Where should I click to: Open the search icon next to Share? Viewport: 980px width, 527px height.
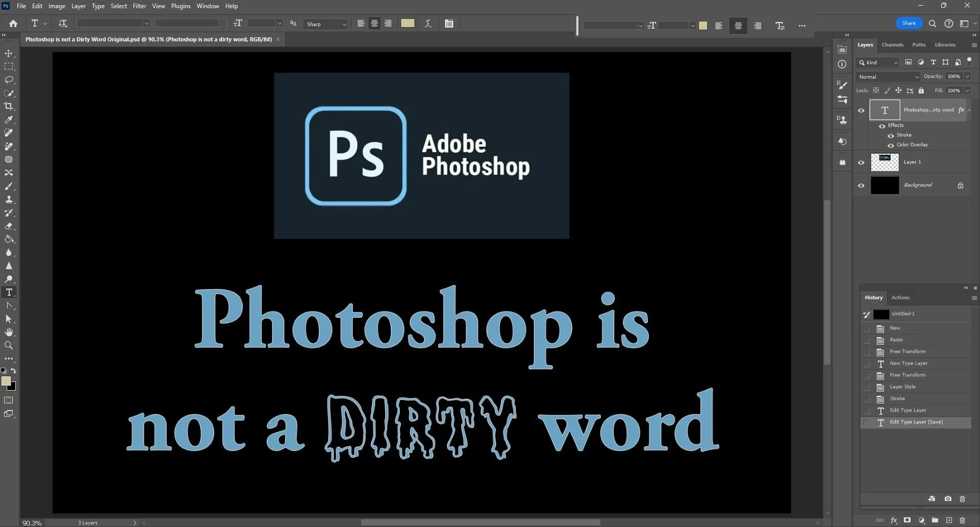point(932,23)
